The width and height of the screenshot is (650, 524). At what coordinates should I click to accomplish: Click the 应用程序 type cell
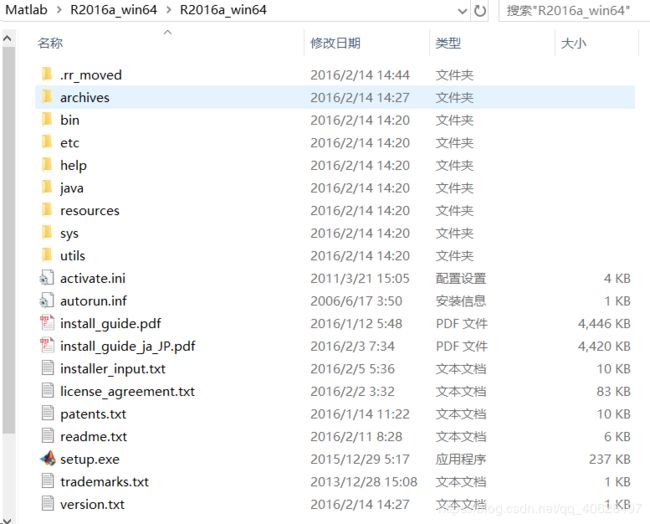click(x=461, y=459)
